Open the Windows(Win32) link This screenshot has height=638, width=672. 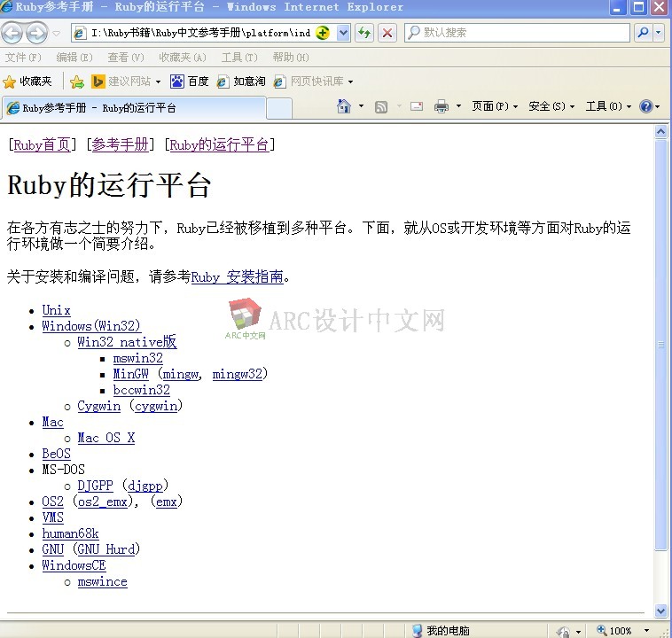(91, 326)
